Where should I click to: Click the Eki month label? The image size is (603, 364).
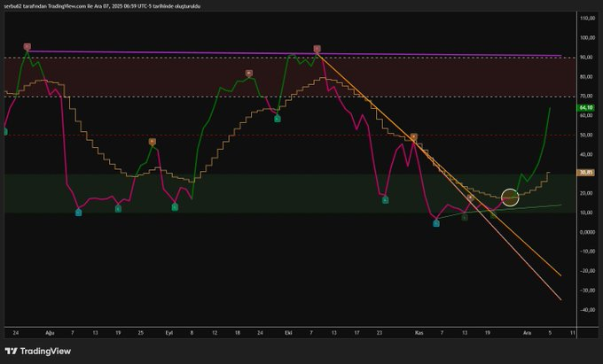[288, 333]
